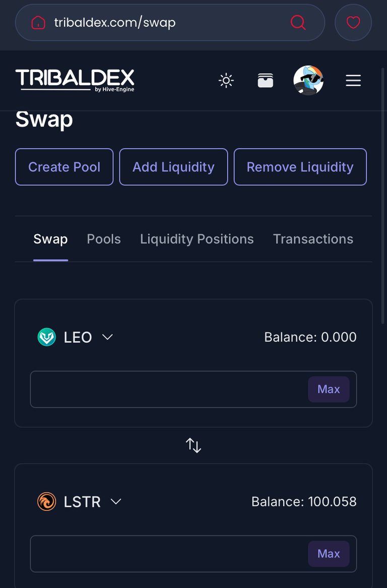The width and height of the screenshot is (387, 588).
Task: Expand the LSTR token dropdown
Action: 116,501
